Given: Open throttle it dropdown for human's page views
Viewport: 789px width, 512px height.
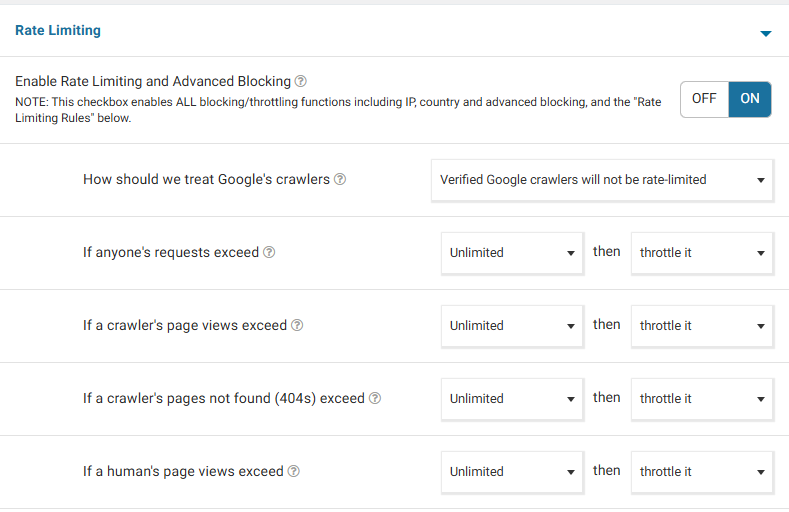Looking at the screenshot, I should tap(702, 472).
